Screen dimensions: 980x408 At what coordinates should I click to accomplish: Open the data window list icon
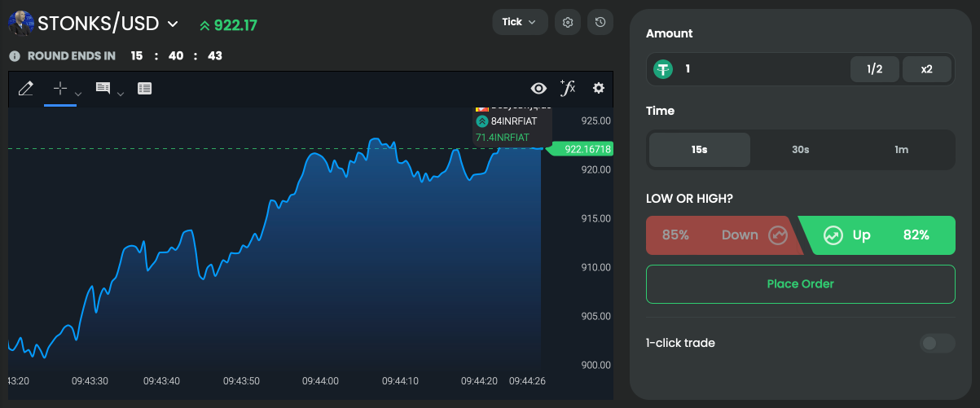point(144,88)
